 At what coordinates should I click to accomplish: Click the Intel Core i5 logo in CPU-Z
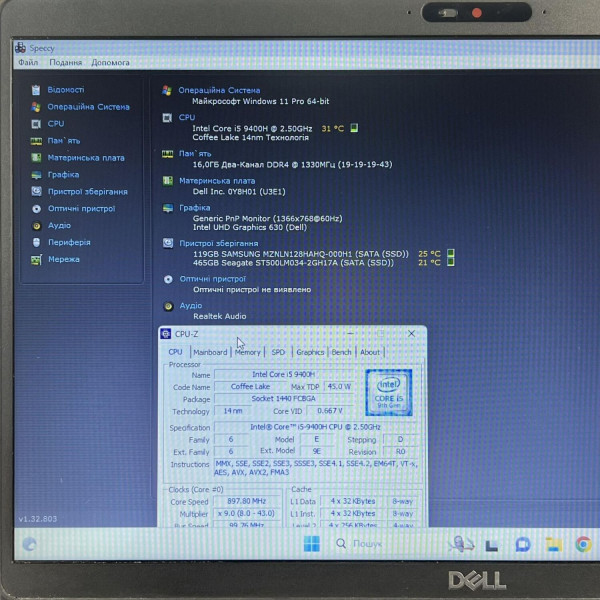[x=389, y=392]
